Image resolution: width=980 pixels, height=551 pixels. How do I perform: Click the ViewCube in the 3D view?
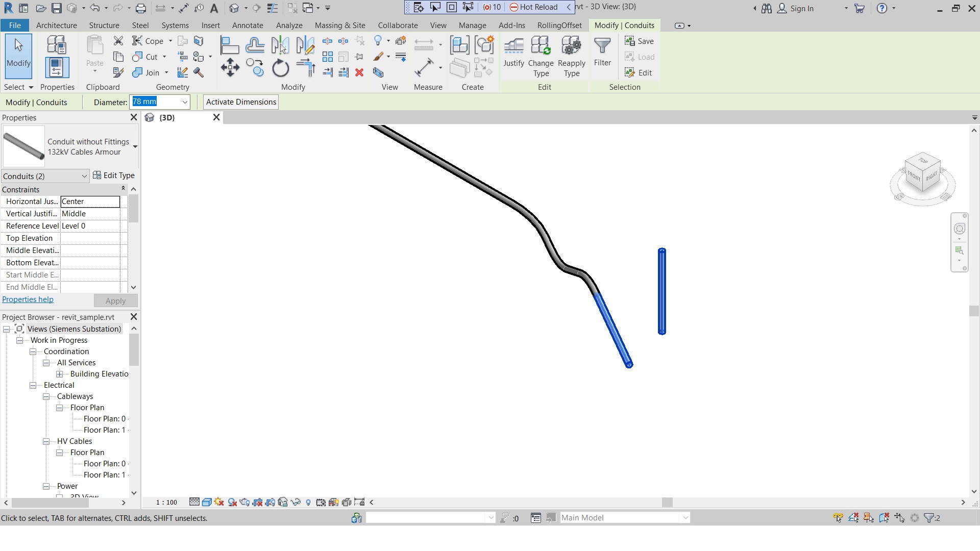pos(922,173)
